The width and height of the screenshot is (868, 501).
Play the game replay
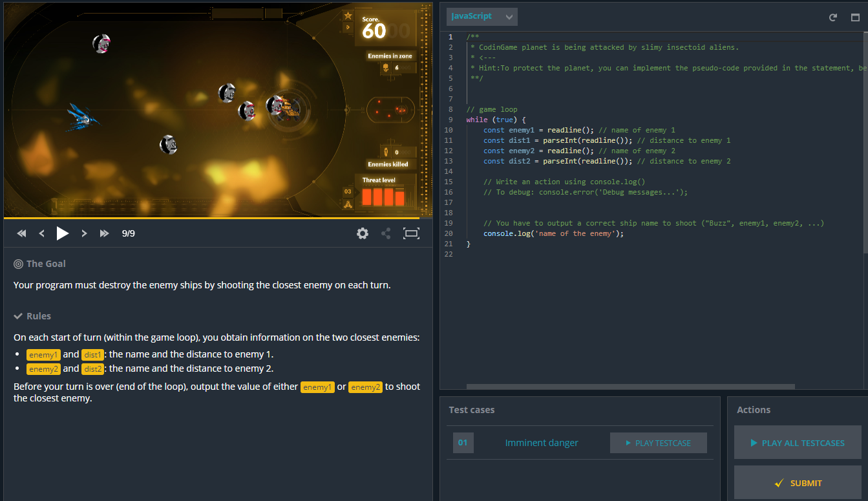pos(62,233)
